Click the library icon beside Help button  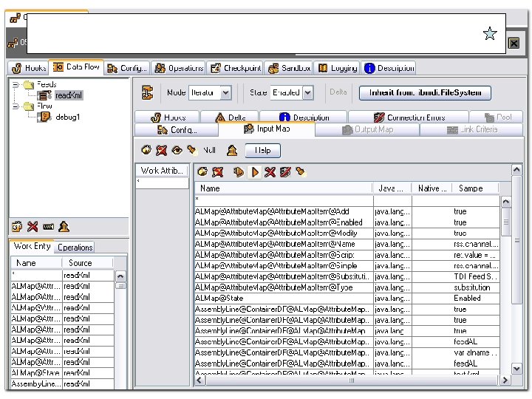(x=232, y=150)
